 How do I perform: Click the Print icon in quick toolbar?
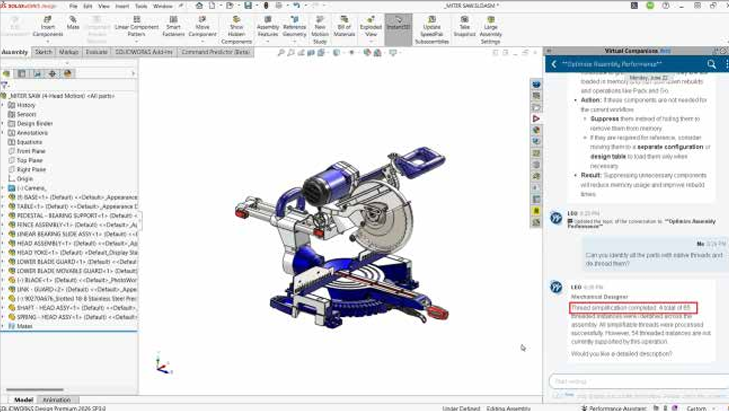click(278, 6)
